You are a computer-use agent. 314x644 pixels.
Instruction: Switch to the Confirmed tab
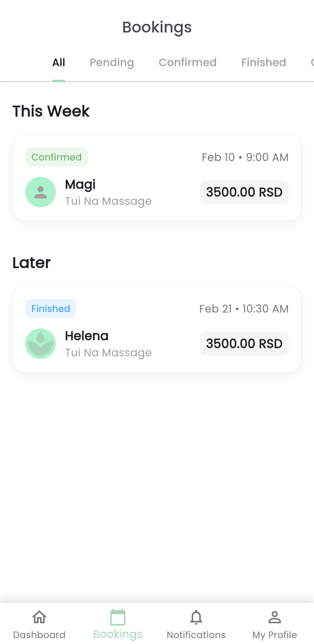coord(188,62)
